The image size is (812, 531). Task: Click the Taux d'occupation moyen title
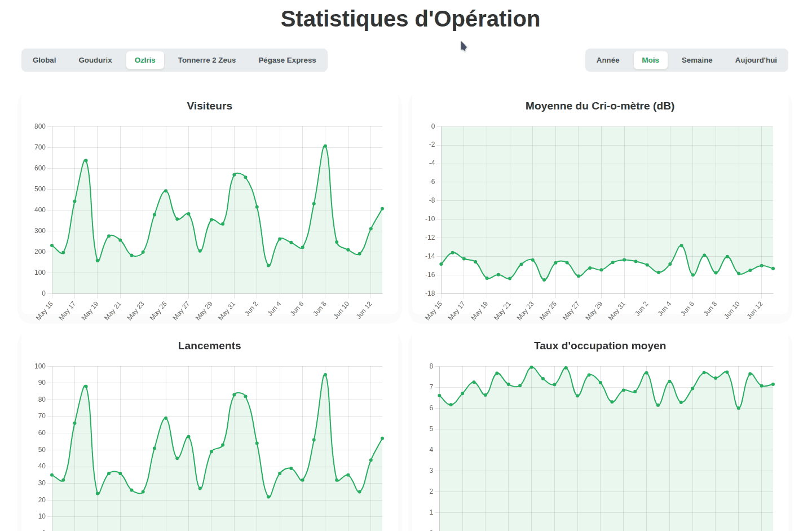[x=599, y=346]
